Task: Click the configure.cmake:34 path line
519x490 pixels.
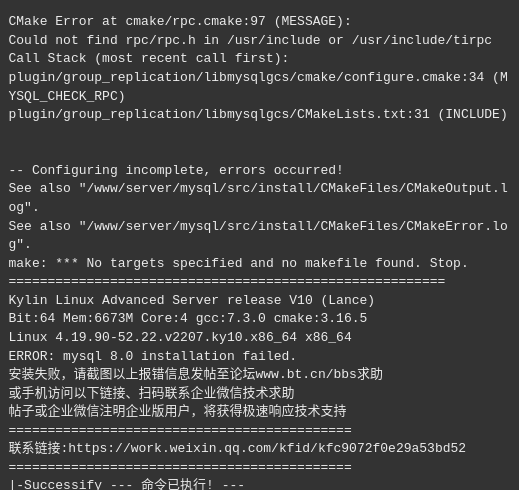Action: point(258,77)
